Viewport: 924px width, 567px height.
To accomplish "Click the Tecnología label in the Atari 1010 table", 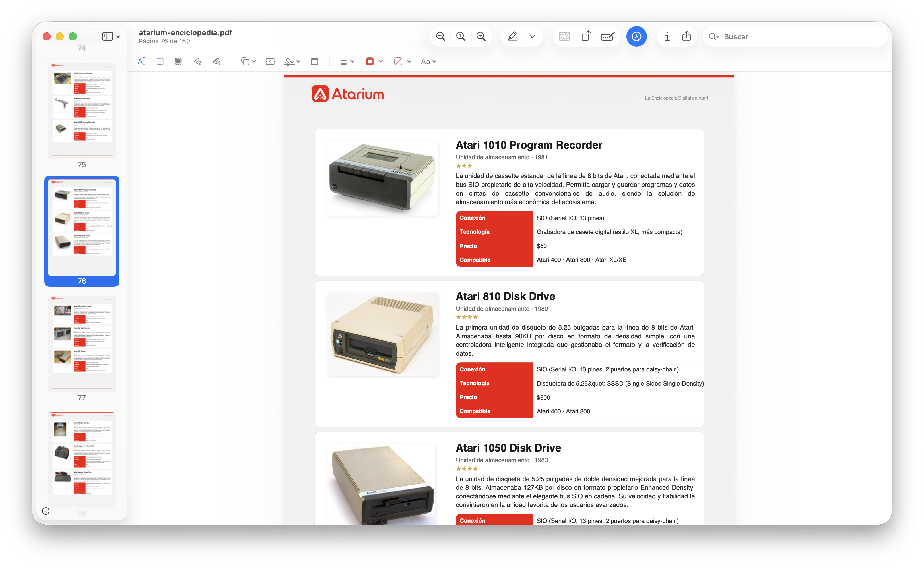I will (474, 232).
